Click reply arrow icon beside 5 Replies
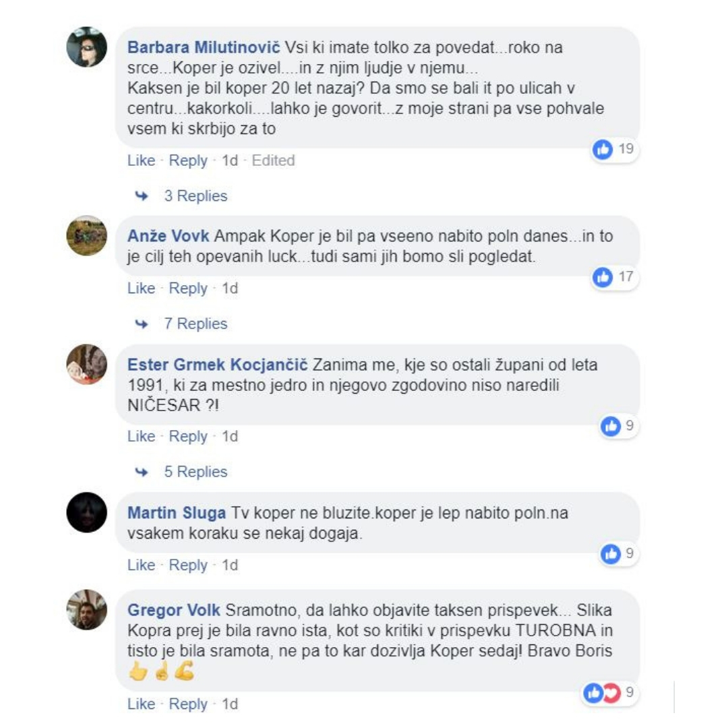This screenshot has height=728, width=728. (142, 472)
